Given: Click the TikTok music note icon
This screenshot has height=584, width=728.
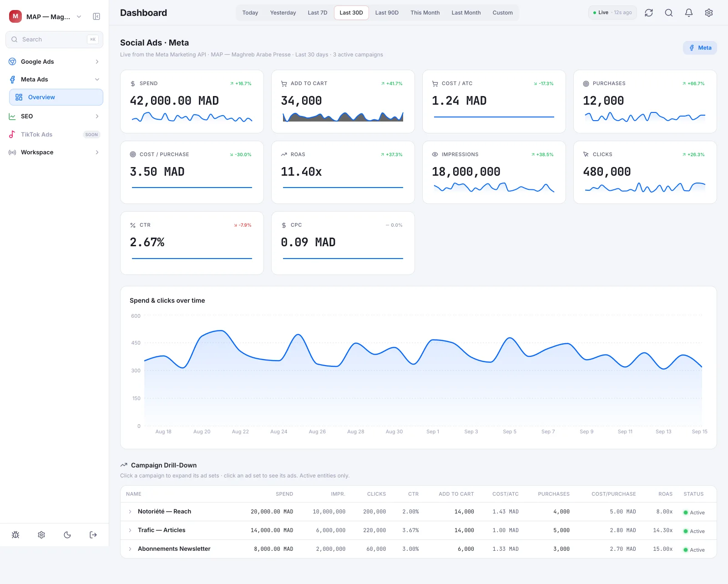Looking at the screenshot, I should tap(12, 134).
